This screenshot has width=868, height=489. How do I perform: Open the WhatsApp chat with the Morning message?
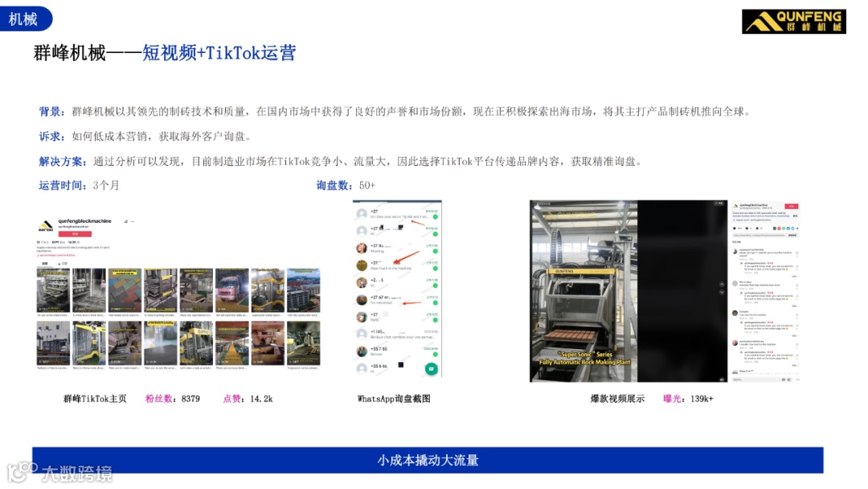[398, 249]
